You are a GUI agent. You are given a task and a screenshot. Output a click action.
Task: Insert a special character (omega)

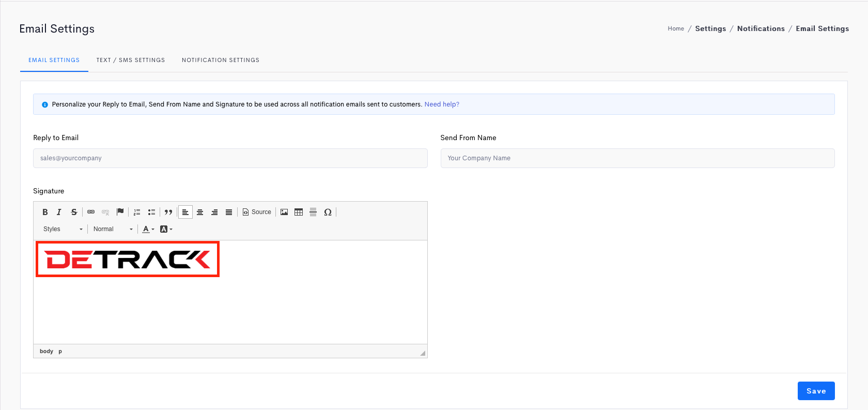point(328,212)
